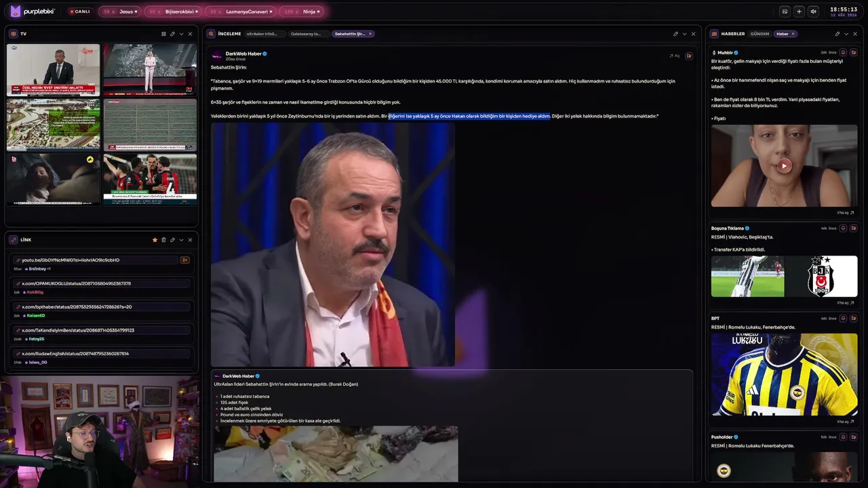Screen dimensions: 868x488
Task: Click the LİNK panel icon
Action: pyautogui.click(x=14, y=240)
